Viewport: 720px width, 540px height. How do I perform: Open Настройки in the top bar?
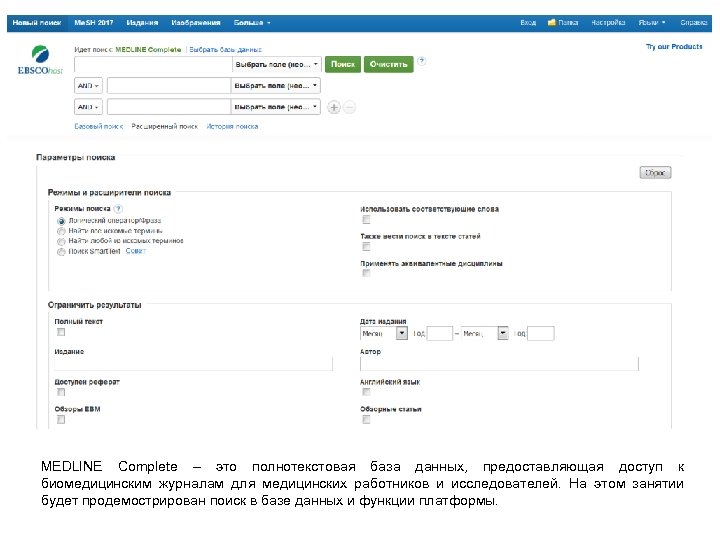pos(608,22)
